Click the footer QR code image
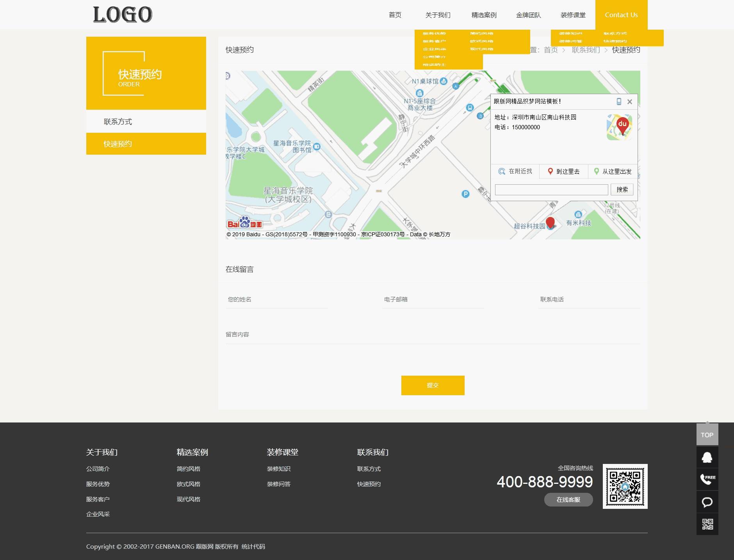The height and width of the screenshot is (560, 734). pyautogui.click(x=625, y=486)
